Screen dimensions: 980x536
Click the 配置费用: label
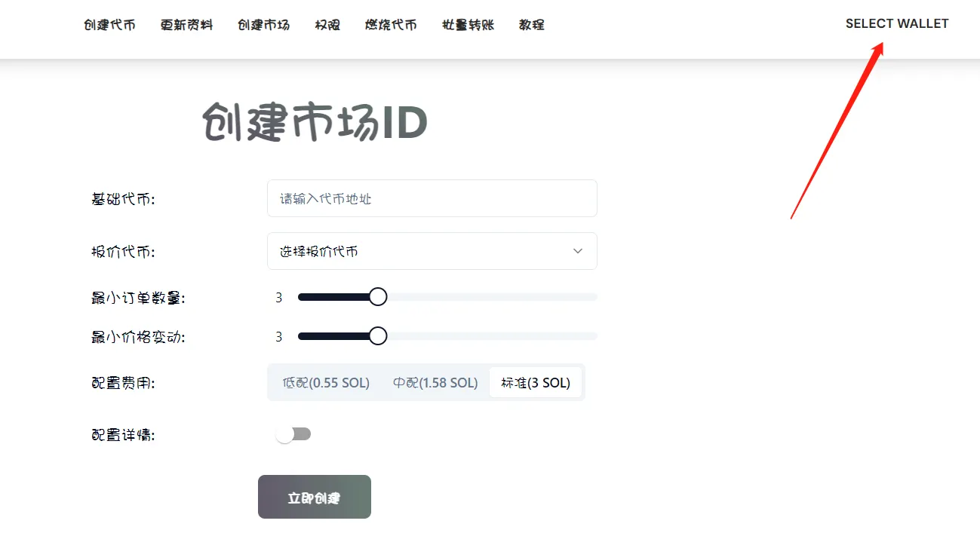(x=123, y=384)
